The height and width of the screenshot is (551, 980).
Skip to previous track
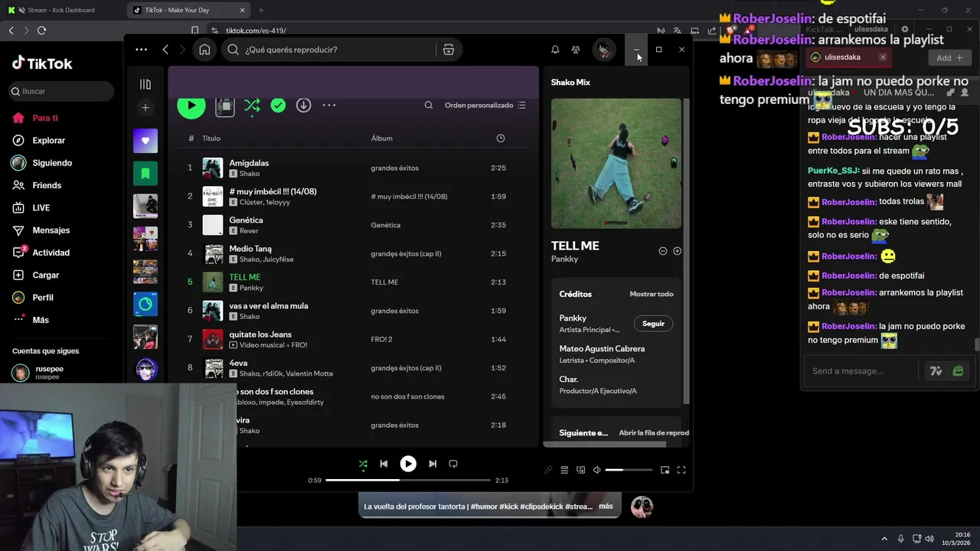tap(384, 464)
